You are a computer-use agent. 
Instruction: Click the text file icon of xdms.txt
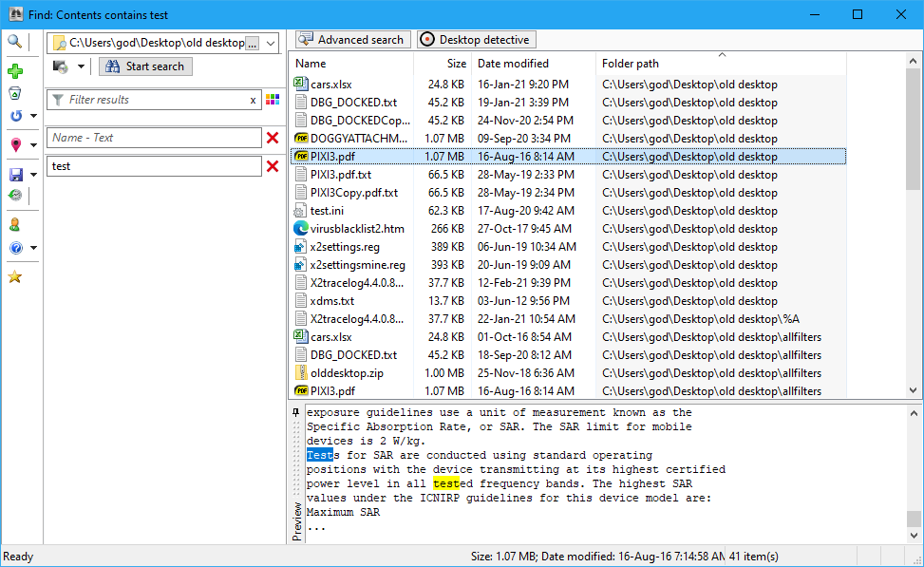pyautogui.click(x=300, y=300)
